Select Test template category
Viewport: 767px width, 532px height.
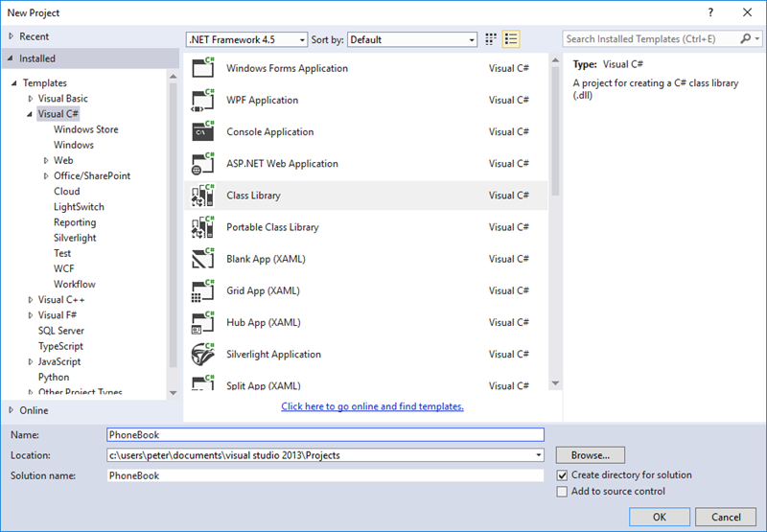coord(62,253)
